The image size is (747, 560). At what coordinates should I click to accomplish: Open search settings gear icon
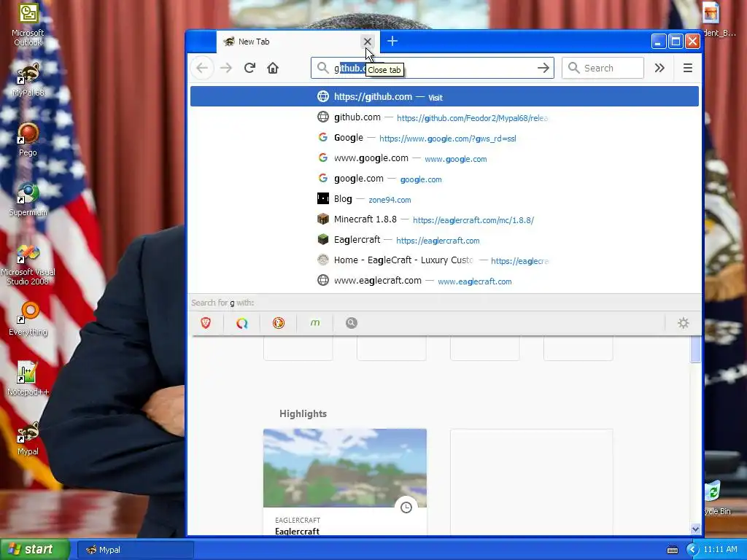click(683, 323)
